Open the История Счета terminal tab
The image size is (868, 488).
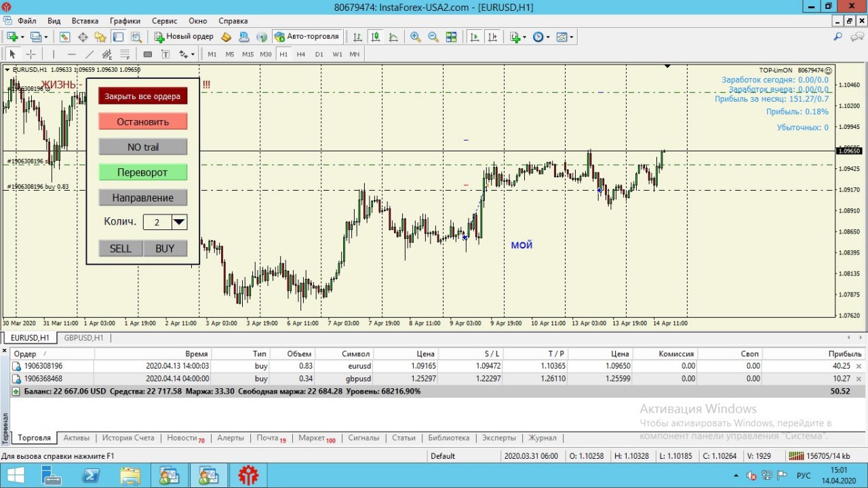[128, 438]
